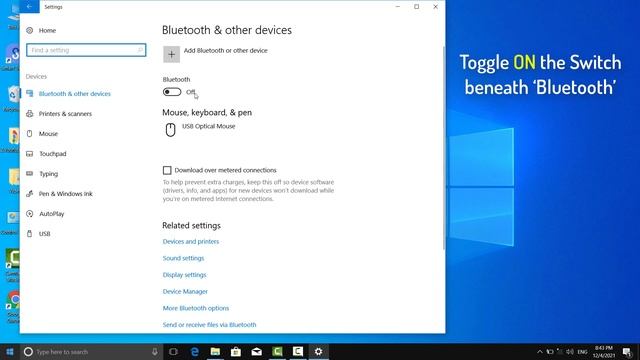Image resolution: width=640 pixels, height=360 pixels.
Task: Click the keyboard Typing icon
Action: [x=29, y=173]
